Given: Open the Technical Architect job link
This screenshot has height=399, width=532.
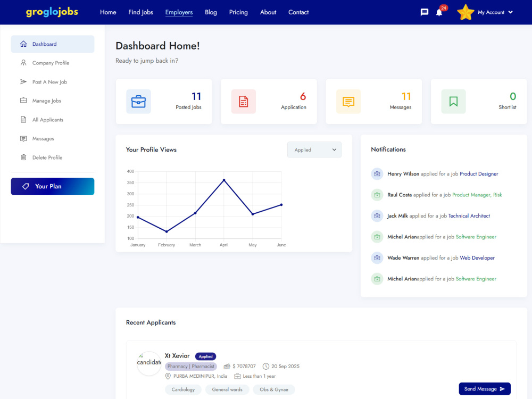Looking at the screenshot, I should pyautogui.click(x=469, y=216).
